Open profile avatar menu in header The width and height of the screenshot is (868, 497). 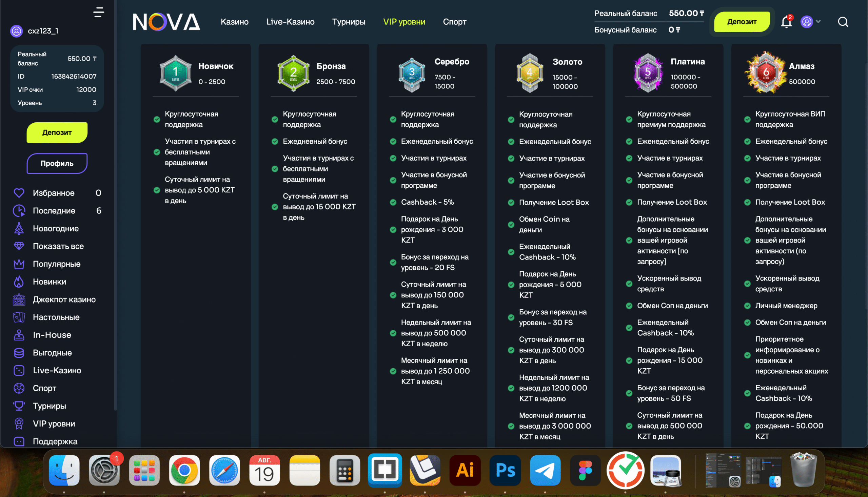(807, 22)
